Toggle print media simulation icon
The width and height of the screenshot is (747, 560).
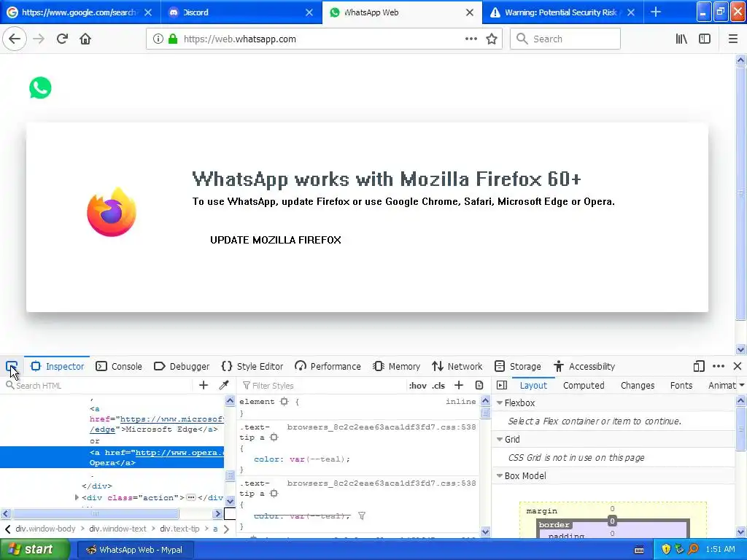[x=479, y=385]
